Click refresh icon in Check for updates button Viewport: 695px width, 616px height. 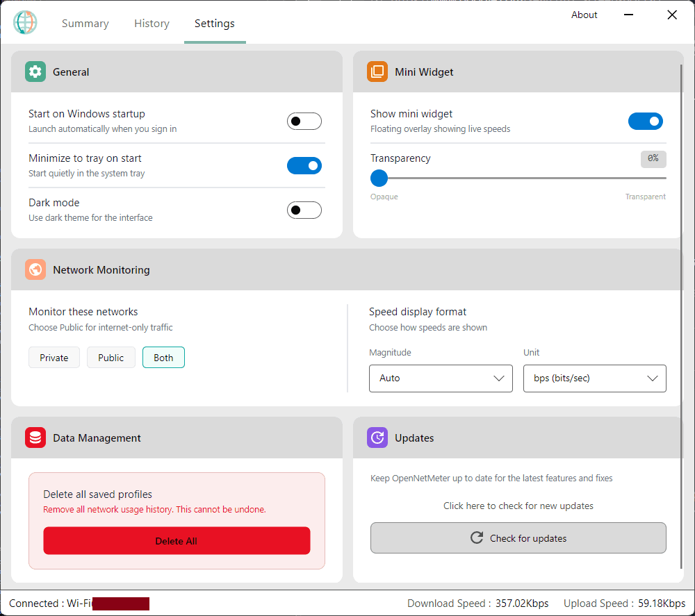[477, 538]
